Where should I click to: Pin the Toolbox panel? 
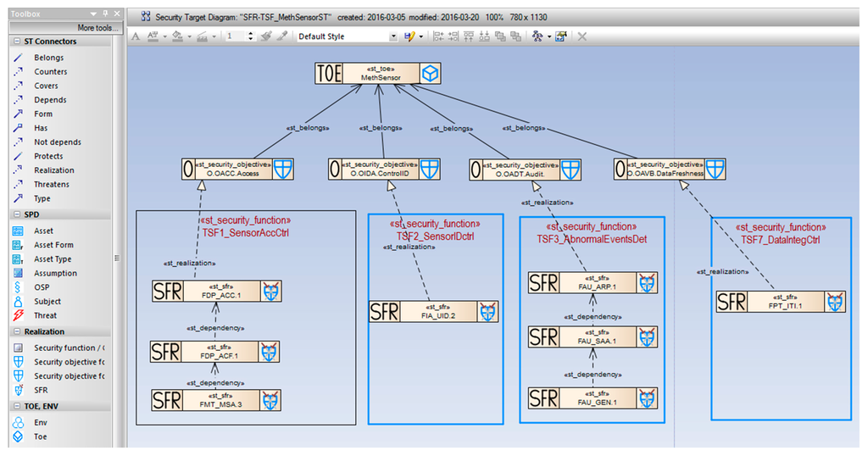click(x=104, y=15)
